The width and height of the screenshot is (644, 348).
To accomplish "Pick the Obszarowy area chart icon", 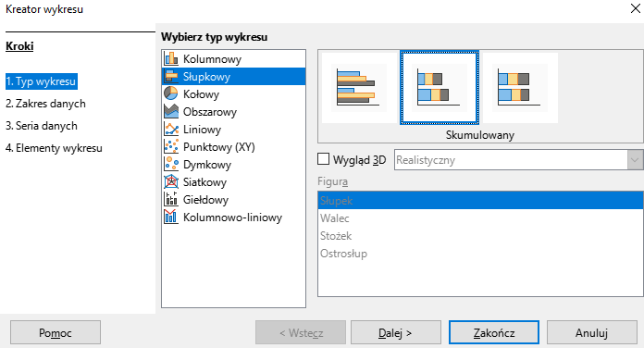I will [x=171, y=111].
